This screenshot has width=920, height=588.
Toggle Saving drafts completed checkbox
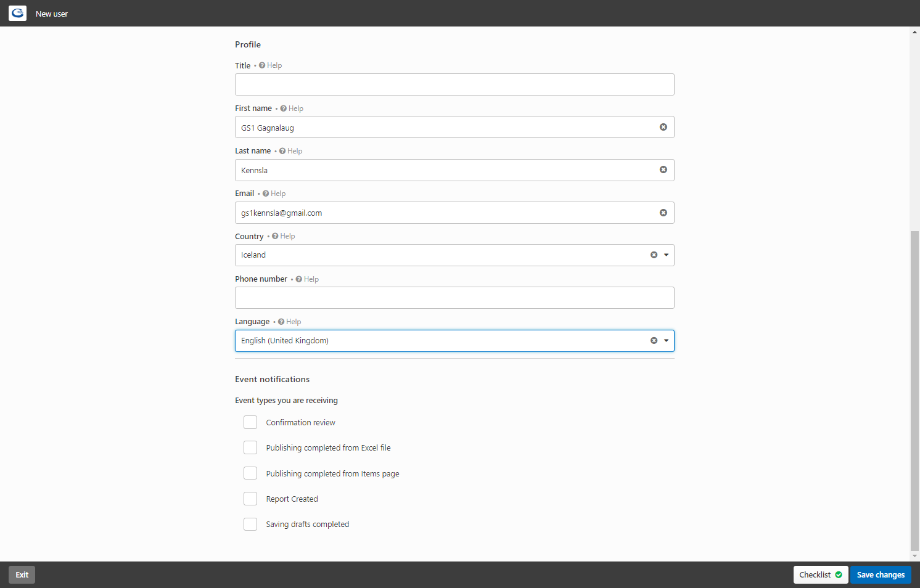tap(250, 524)
